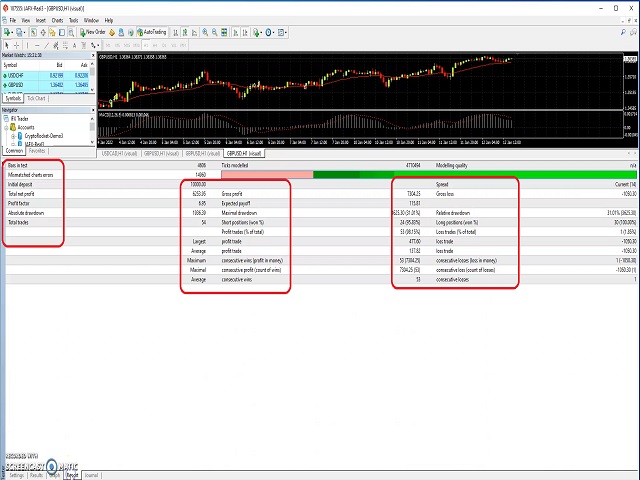The width and height of the screenshot is (640, 480).
Task: Open the View menu
Action: tap(26, 20)
